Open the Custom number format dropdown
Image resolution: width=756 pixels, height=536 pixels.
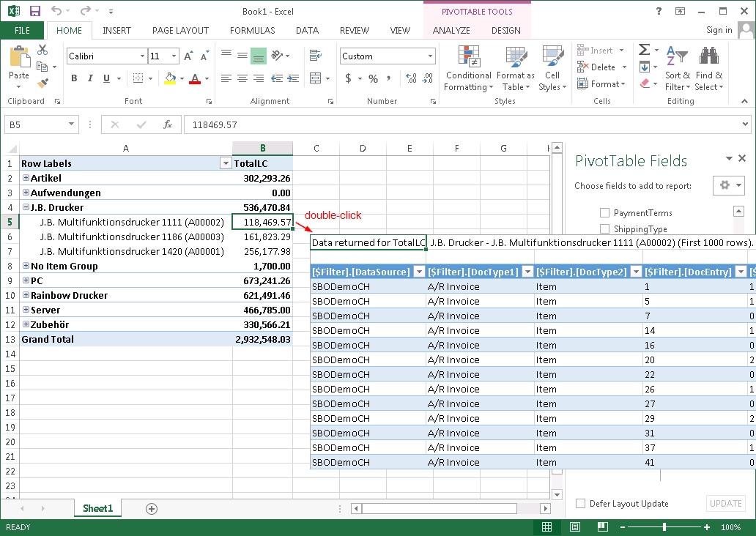(430, 56)
